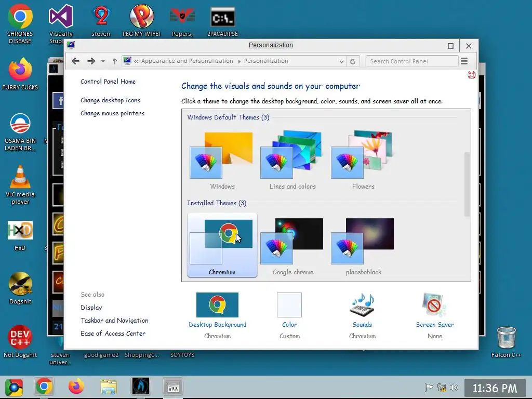The image size is (532, 399).
Task: Click the network tray icon
Action: point(442,387)
